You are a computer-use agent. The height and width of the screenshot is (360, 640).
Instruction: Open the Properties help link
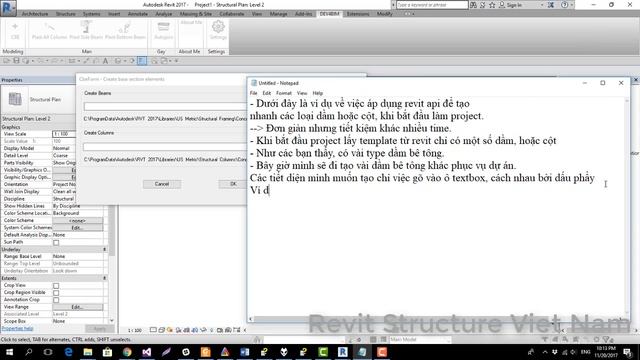[18, 329]
